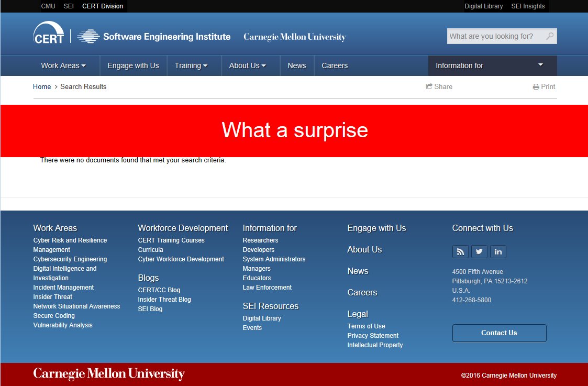Open Digital Library in top bar
This screenshot has width=588, height=386.
[483, 6]
